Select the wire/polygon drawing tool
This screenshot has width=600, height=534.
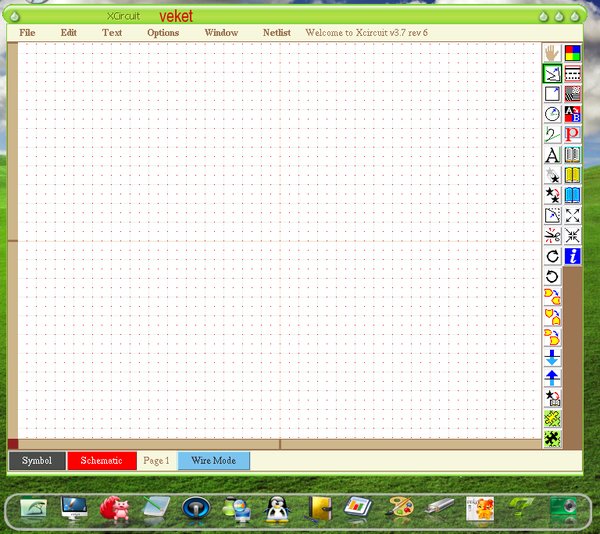(552, 73)
